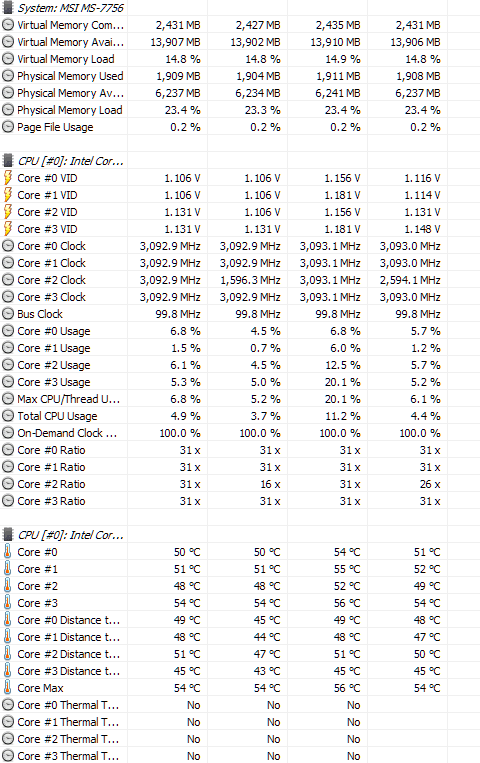Click the CPU chip icon above Core #0 VID
The image size is (480, 763).
point(8,161)
